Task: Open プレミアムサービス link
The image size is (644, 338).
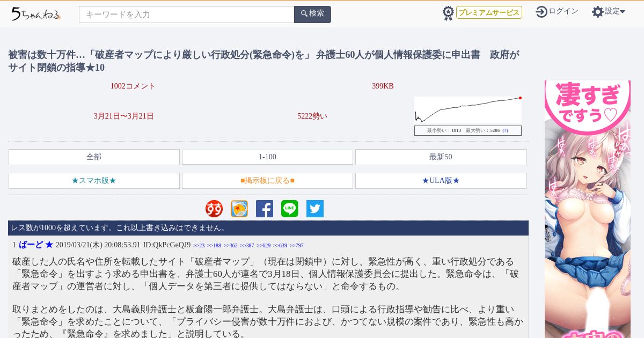Action: coord(489,12)
